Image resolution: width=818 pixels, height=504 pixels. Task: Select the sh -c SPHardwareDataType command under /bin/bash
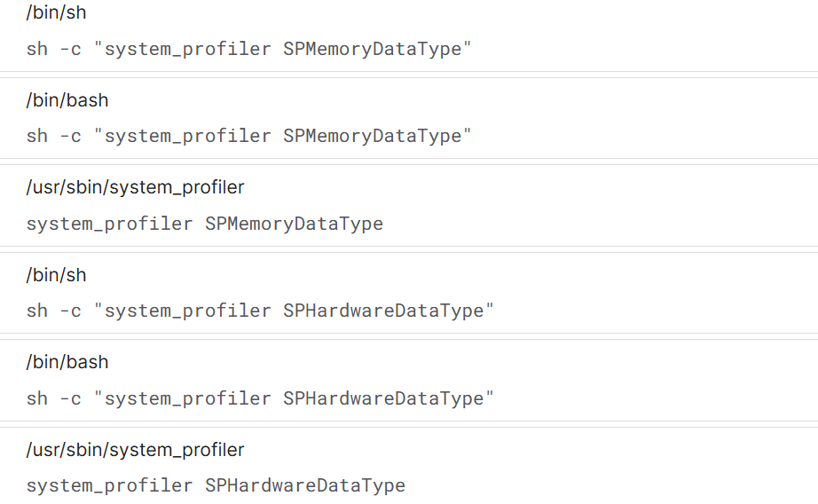click(x=260, y=398)
